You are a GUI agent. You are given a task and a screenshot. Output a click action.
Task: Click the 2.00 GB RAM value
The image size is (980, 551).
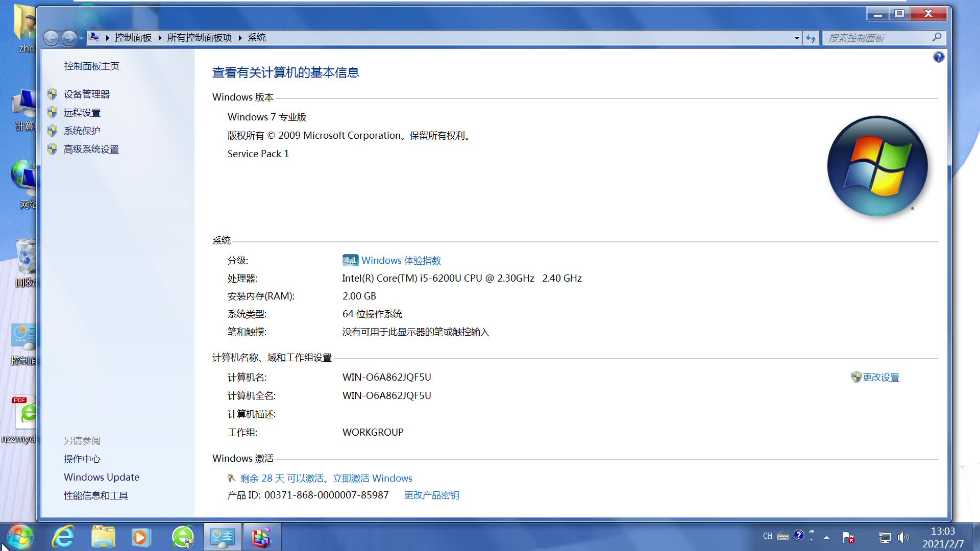tap(359, 296)
